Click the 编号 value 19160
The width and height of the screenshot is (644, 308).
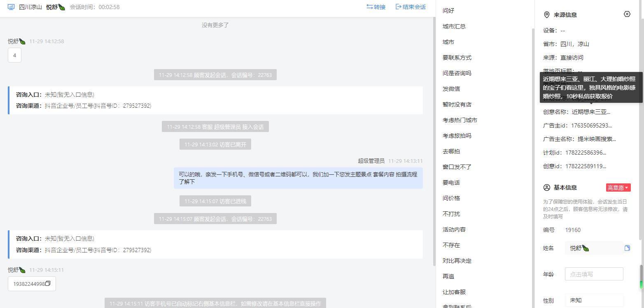coord(573,230)
